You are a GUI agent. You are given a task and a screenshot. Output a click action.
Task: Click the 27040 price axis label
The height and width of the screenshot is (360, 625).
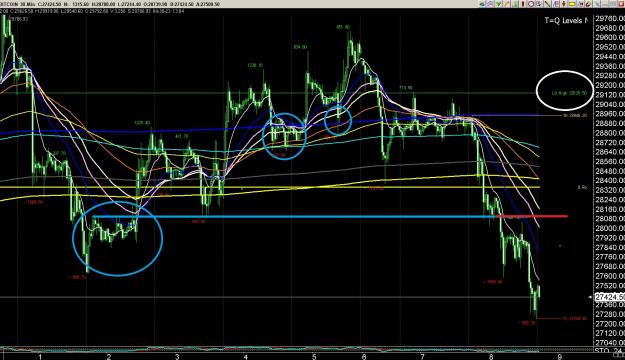click(609, 343)
